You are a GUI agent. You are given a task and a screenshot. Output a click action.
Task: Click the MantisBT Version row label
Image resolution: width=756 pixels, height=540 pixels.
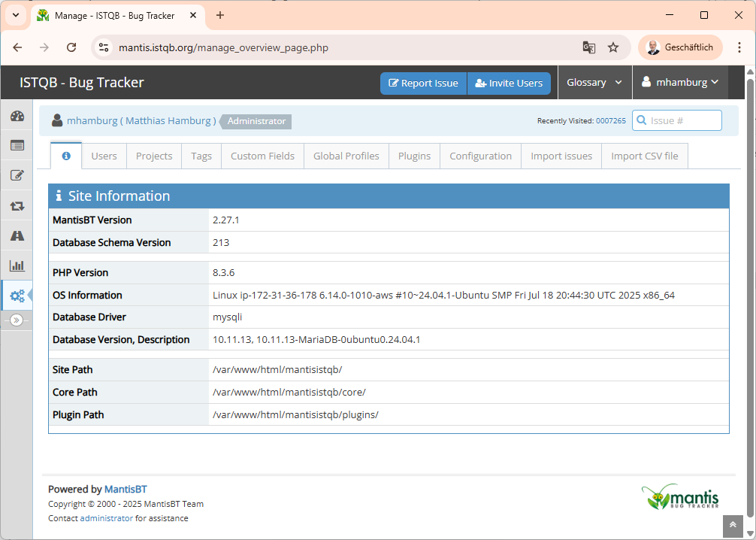tap(92, 220)
